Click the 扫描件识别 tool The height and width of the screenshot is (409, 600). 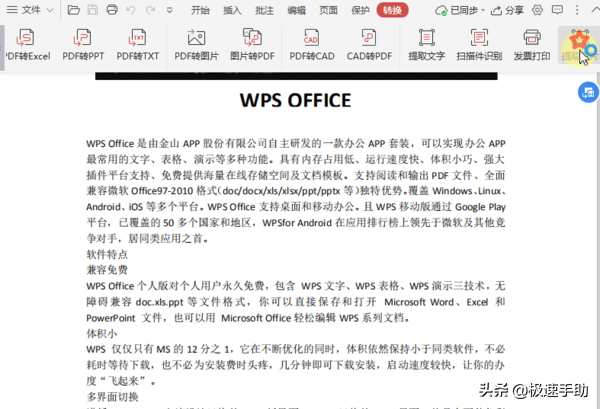click(x=479, y=45)
